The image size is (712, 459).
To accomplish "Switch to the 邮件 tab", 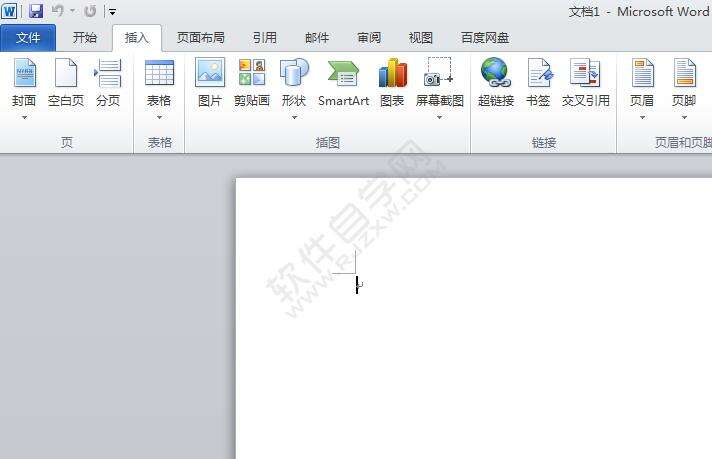I will 317,38.
